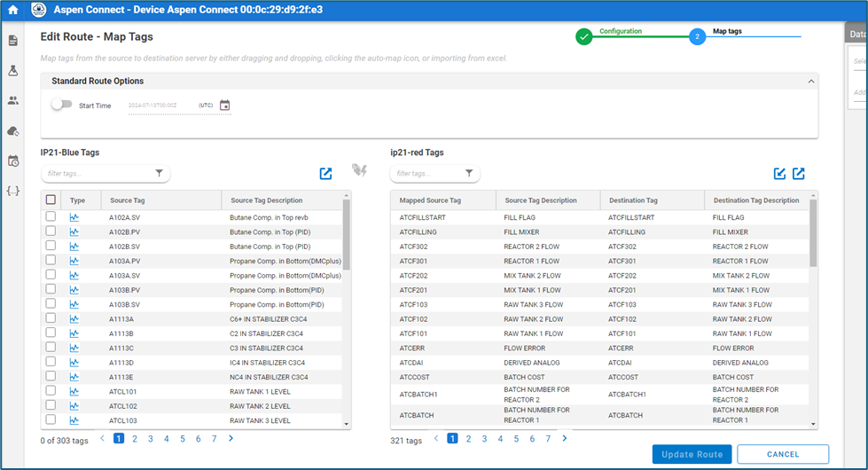The image size is (868, 470).
Task: Click the ATCCOST mapped source tag
Action: (415, 377)
